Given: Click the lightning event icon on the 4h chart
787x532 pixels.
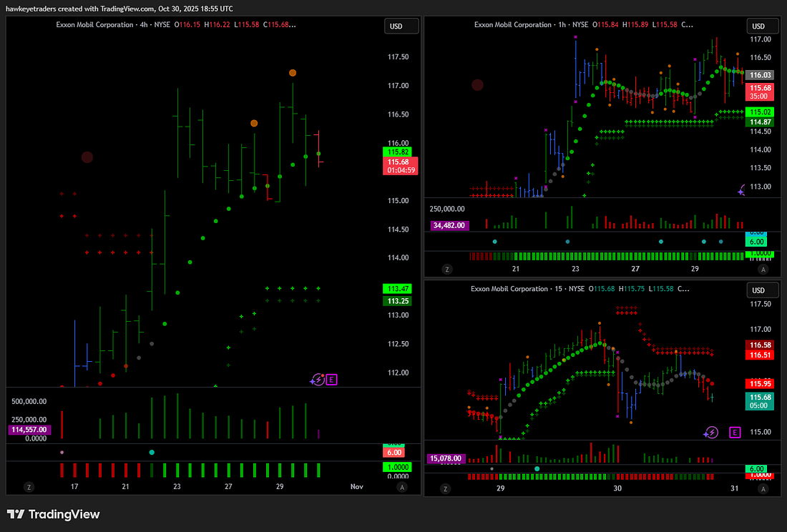Looking at the screenshot, I should tap(317, 380).
